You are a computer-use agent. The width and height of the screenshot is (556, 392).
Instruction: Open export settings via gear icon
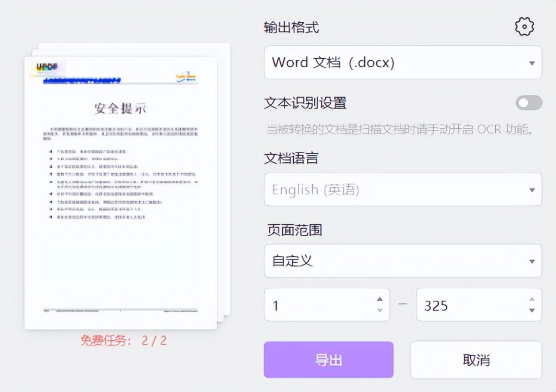[x=525, y=27]
